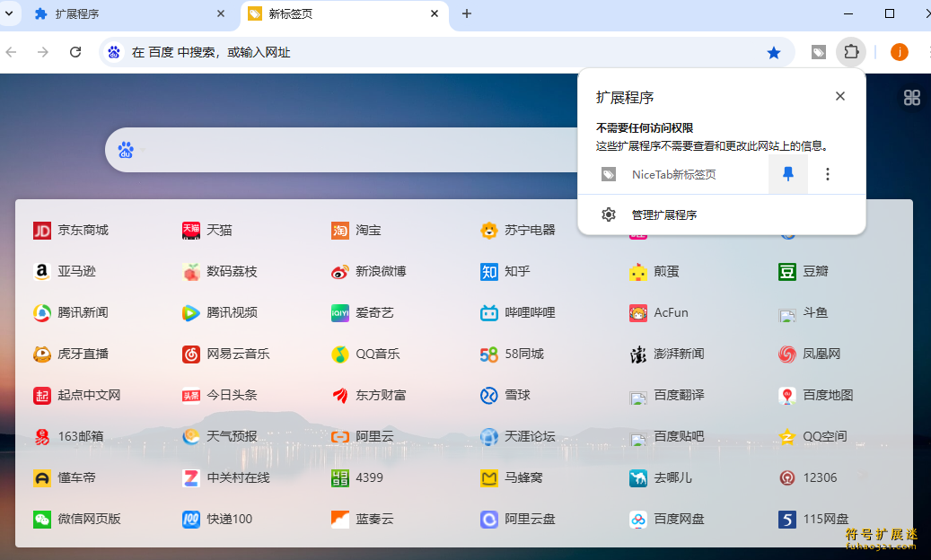Click the NiceTab toolbar extension icon
Image resolution: width=931 pixels, height=560 pixels.
(x=818, y=52)
